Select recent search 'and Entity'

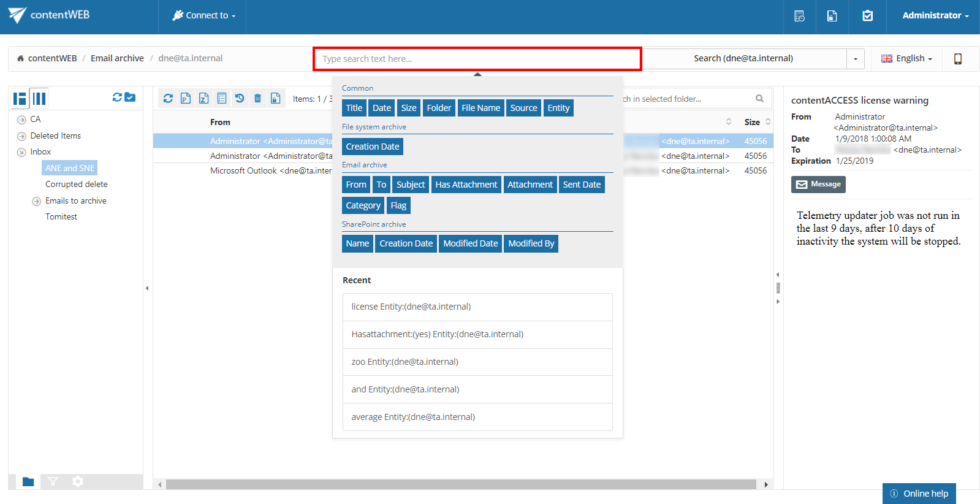[477, 389]
